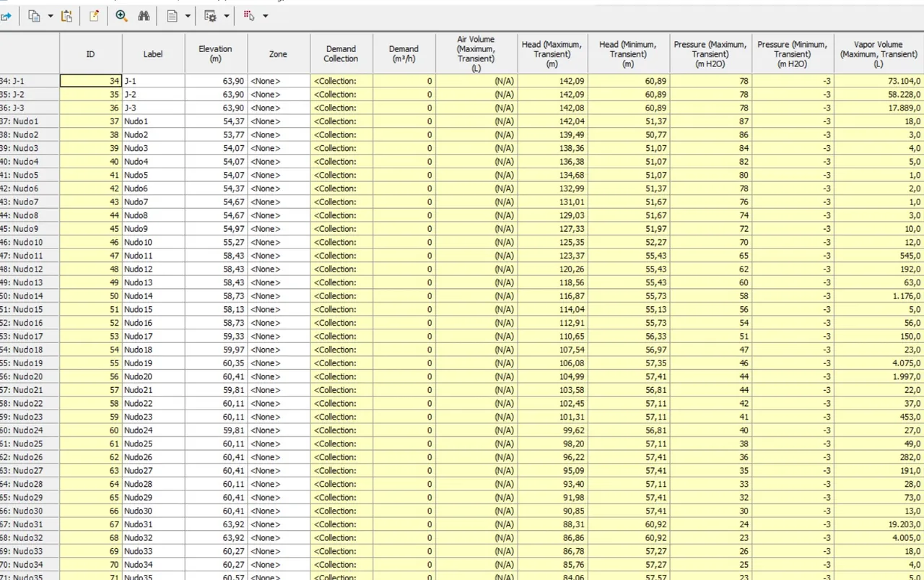Select row header 47: Nudo11
The image size is (924, 580).
[x=30, y=256]
